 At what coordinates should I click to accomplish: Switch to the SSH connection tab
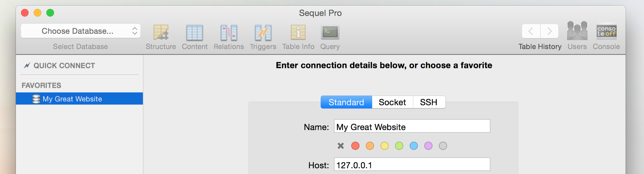point(429,102)
